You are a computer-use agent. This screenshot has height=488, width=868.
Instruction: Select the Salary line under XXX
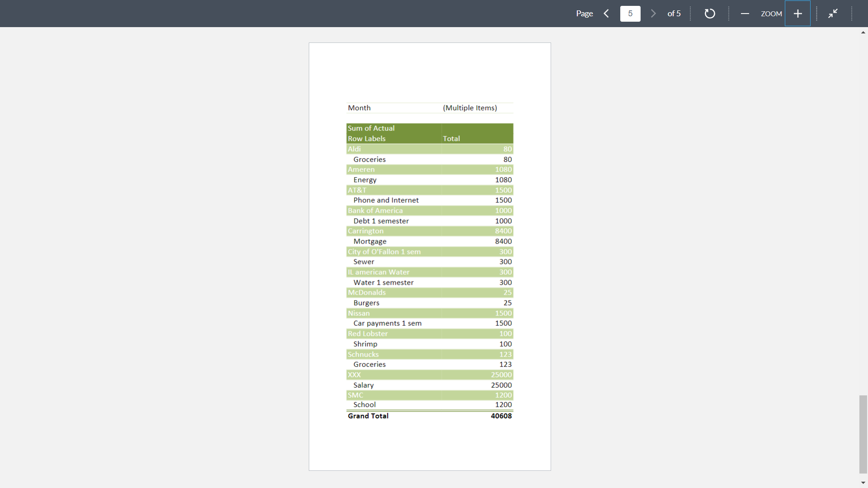[x=363, y=385]
